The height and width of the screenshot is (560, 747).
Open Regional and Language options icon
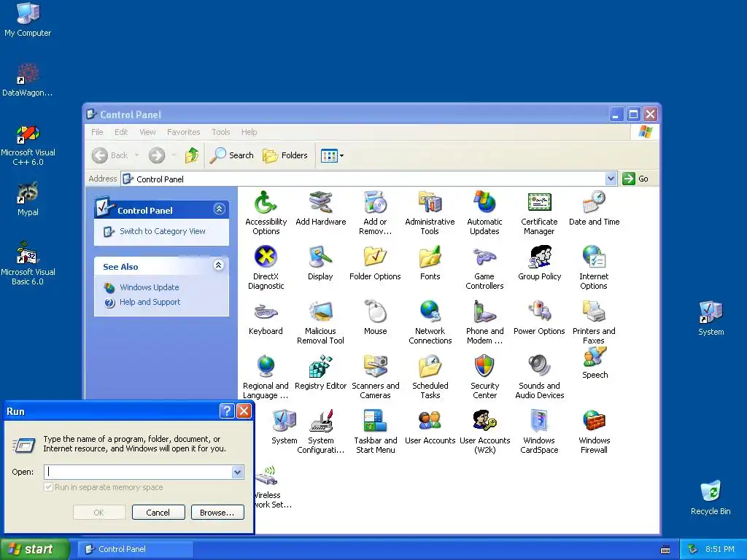click(266, 377)
